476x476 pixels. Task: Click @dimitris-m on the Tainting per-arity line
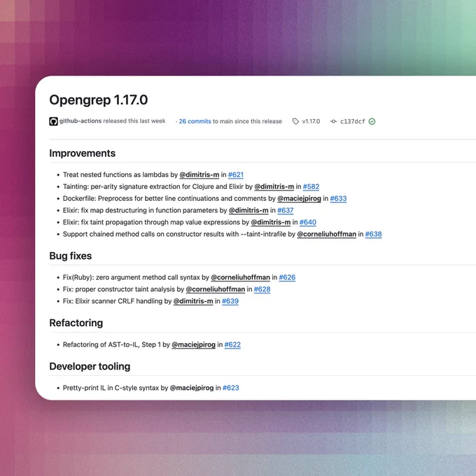(x=274, y=186)
